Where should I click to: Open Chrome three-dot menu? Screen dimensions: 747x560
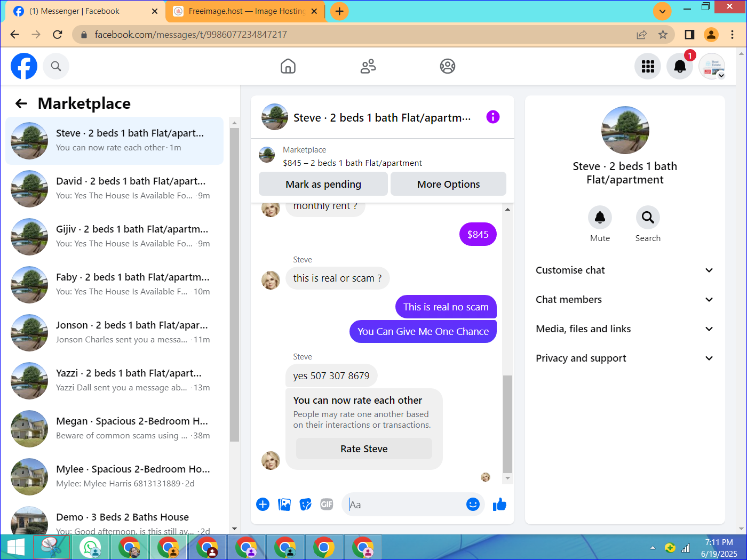click(x=732, y=35)
